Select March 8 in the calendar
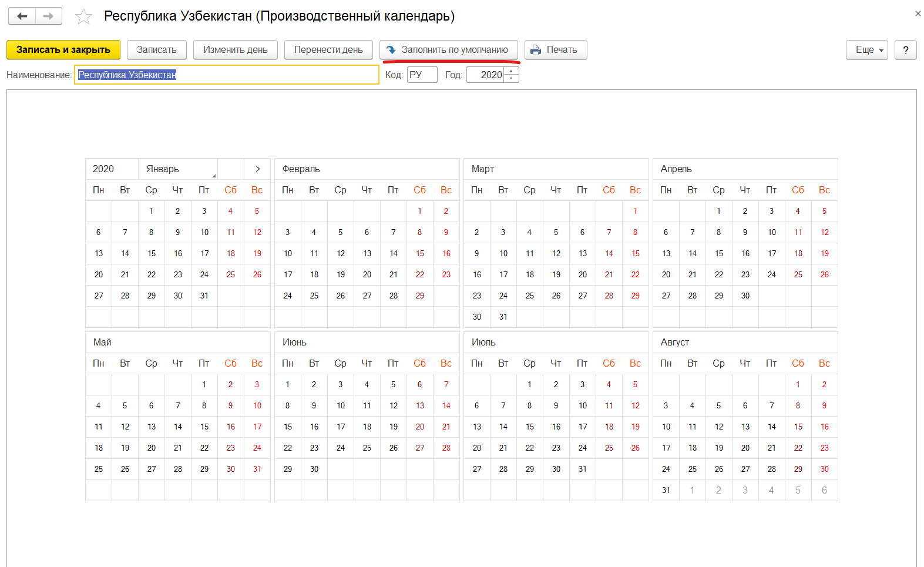924x567 pixels. pyautogui.click(x=636, y=232)
